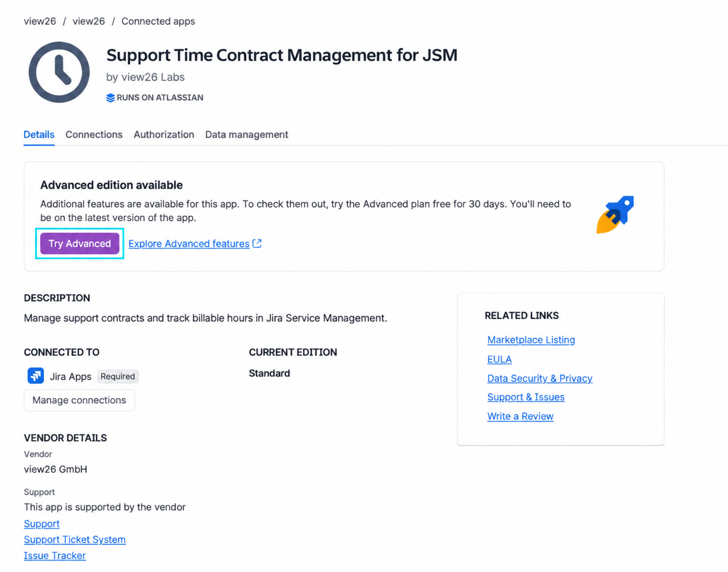Screen dimensions: 728x572
Task: Click the external link icon after Explore Advanced features
Action: (x=257, y=243)
